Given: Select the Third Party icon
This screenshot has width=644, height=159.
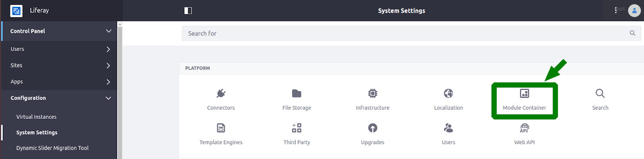Looking at the screenshot, I should pos(297,128).
